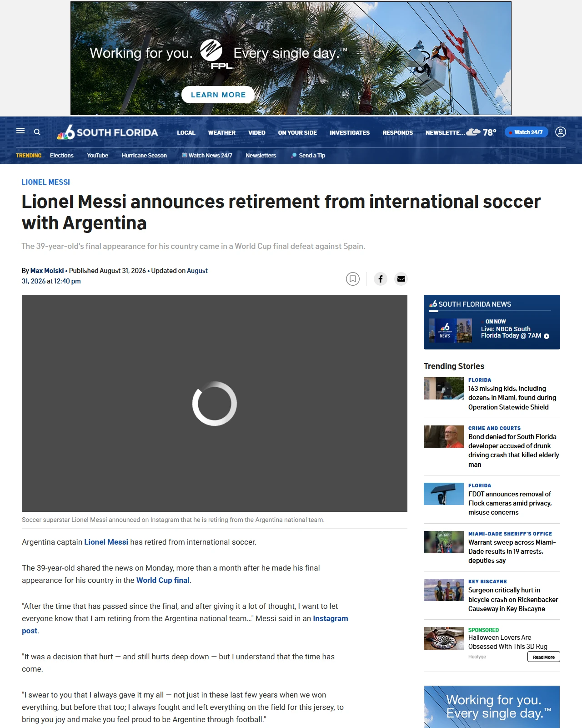Click Read More on sponsored rug ad
Screen dimensions: 582x728
[x=544, y=657]
